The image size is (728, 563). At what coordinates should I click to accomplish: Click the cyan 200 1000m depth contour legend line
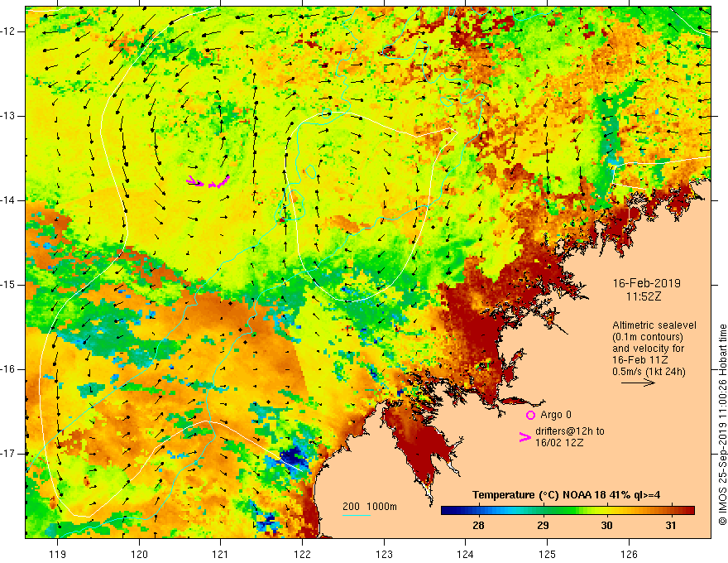[x=357, y=515]
